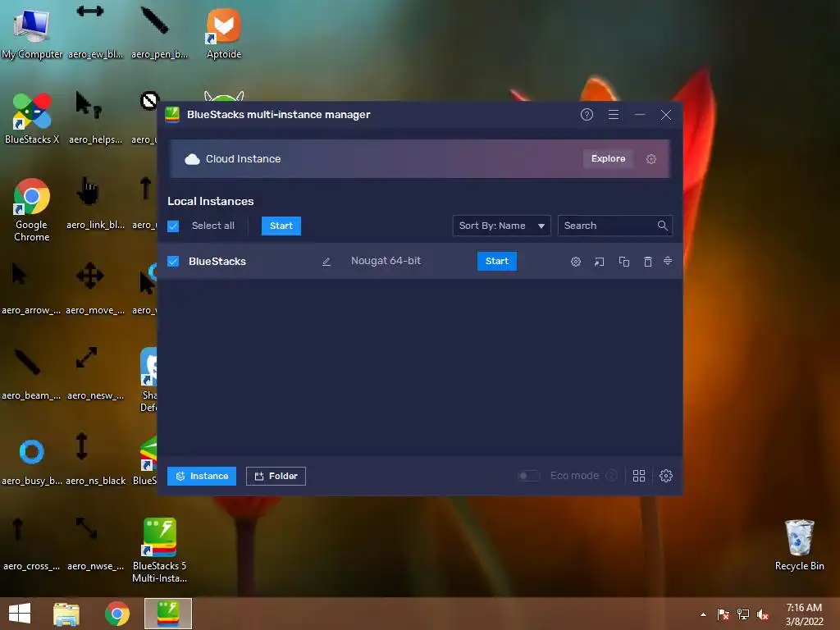840x630 pixels.
Task: Open manager settings gear at bottom
Action: (x=666, y=476)
